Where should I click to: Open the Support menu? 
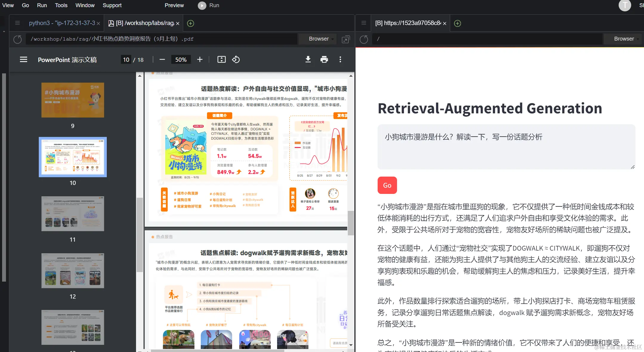112,5
